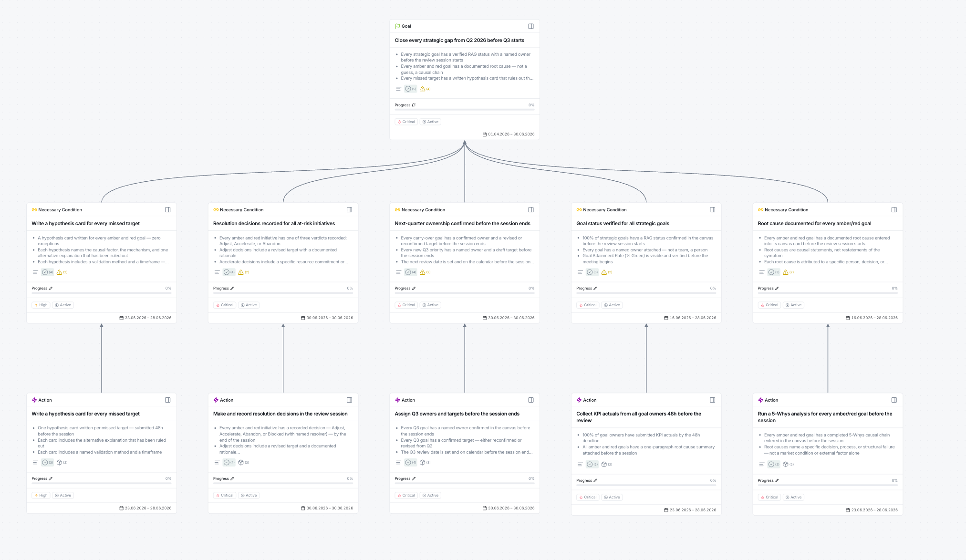This screenshot has width=966, height=560.
Task: Click warning triangle on the Goal card
Action: click(422, 89)
